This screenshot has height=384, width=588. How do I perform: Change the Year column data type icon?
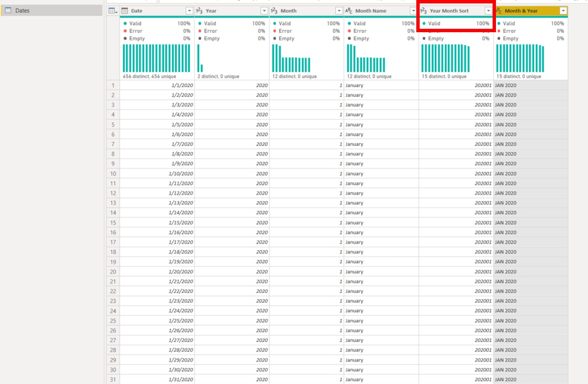click(x=199, y=11)
